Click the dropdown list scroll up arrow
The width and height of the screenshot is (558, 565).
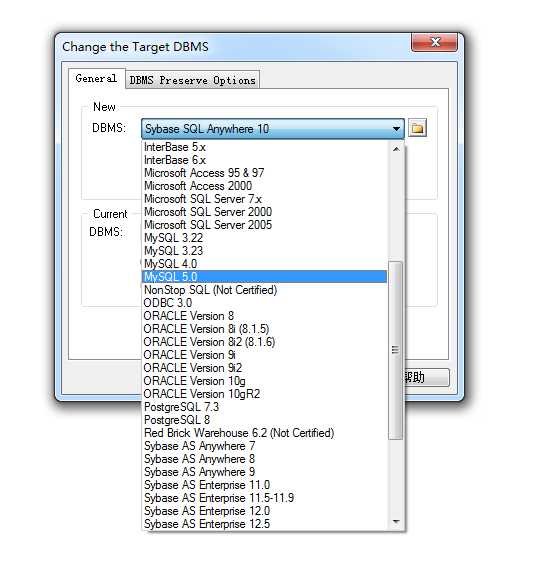396,149
